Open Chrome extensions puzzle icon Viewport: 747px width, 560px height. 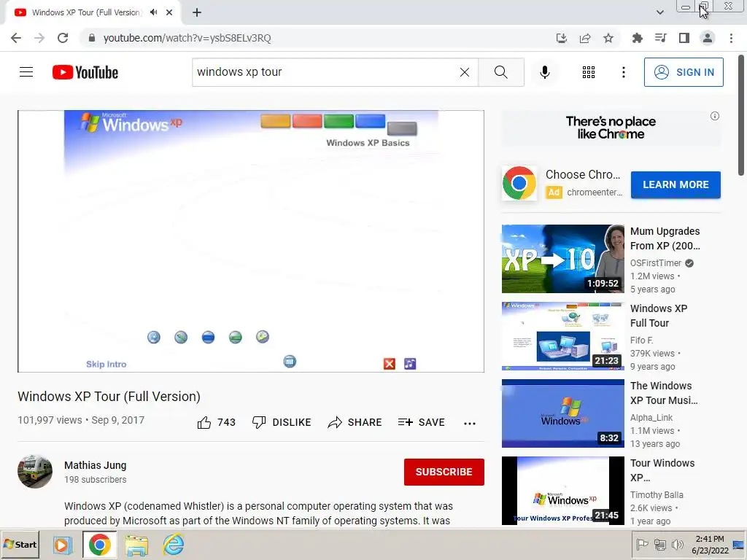[x=637, y=38]
